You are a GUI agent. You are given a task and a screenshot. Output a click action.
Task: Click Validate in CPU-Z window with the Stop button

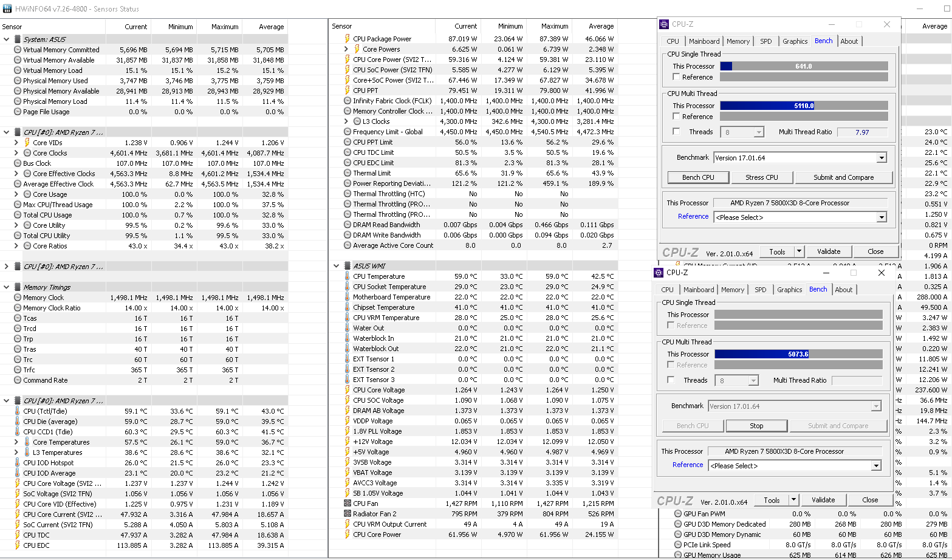(823, 500)
